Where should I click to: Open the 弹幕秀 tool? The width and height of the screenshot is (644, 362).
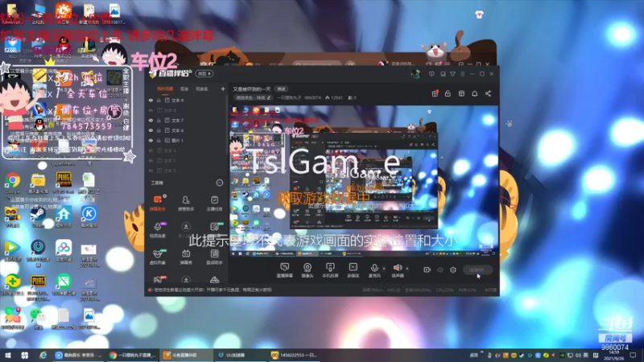tap(186, 257)
